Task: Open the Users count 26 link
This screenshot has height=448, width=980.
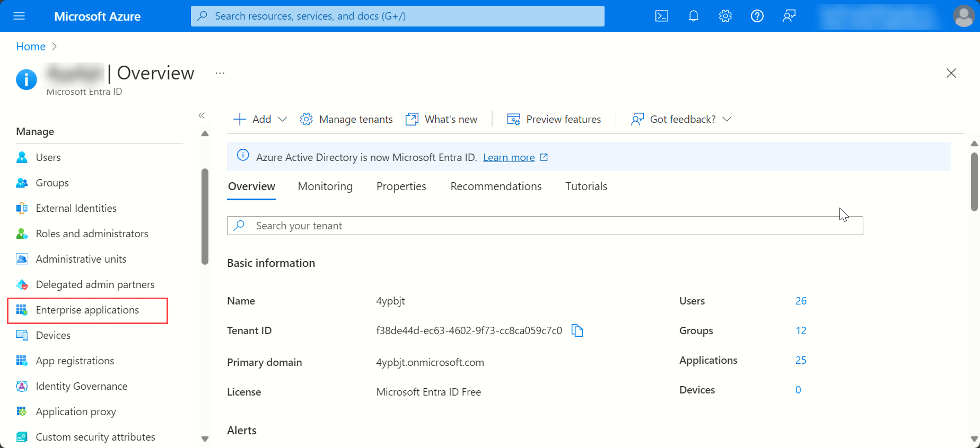Action: pos(801,301)
